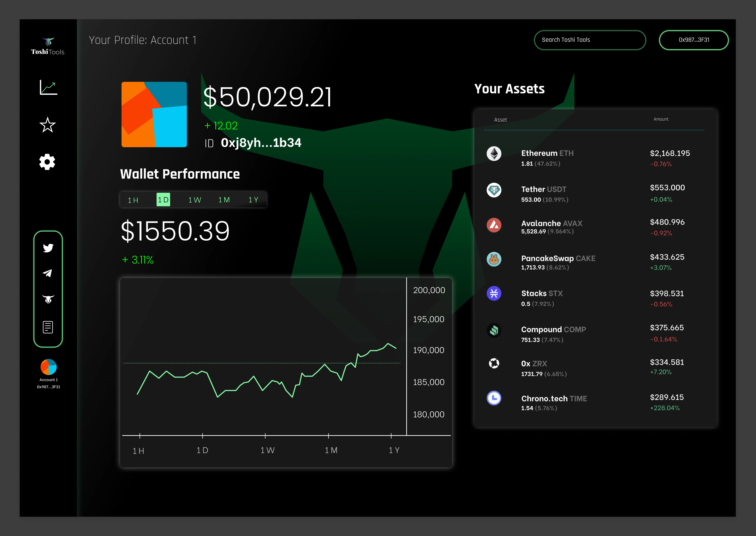The image size is (756, 536).
Task: Click the Stacks coin icon
Action: [494, 293]
